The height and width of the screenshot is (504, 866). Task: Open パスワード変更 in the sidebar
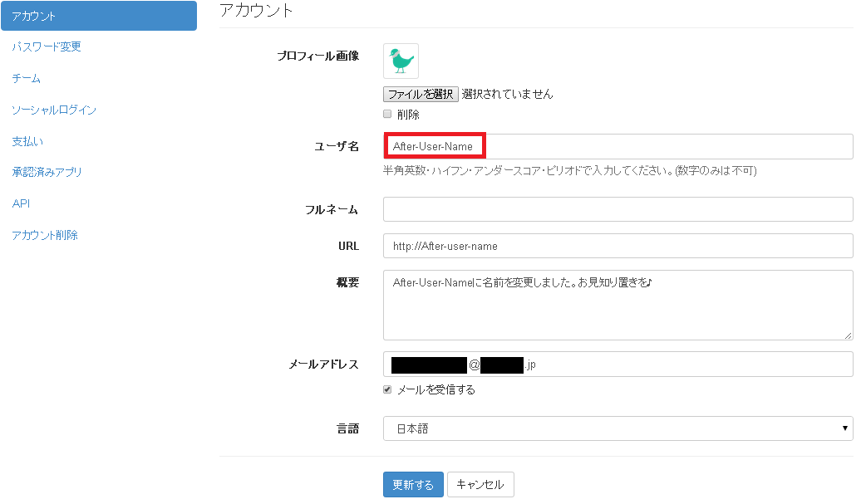[47, 47]
